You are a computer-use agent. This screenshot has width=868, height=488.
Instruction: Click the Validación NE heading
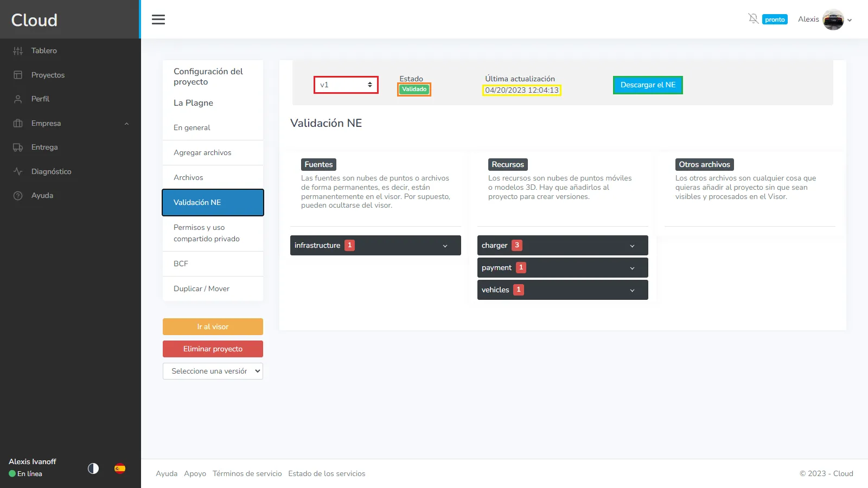click(326, 123)
